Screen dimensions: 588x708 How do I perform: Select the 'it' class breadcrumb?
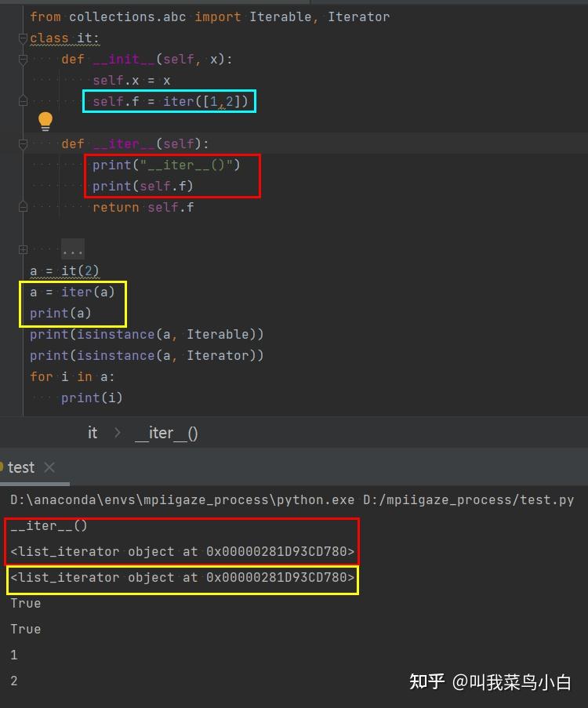[93, 433]
